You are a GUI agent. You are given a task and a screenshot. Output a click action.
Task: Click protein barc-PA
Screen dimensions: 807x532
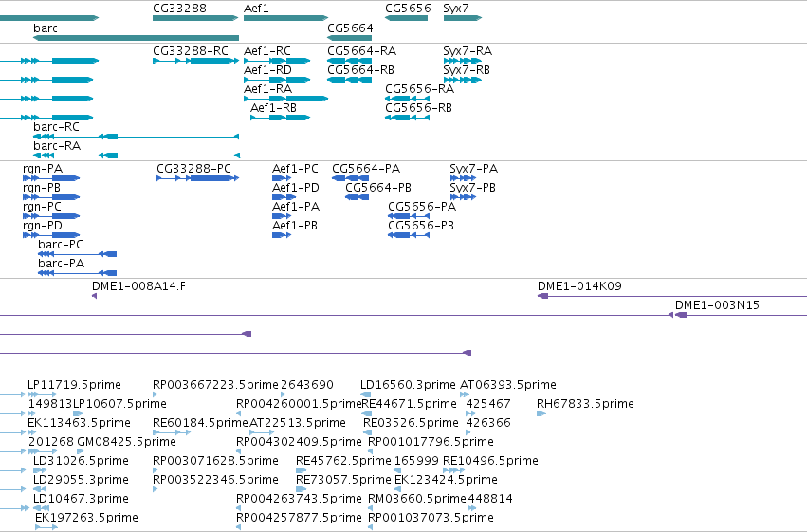(61, 264)
